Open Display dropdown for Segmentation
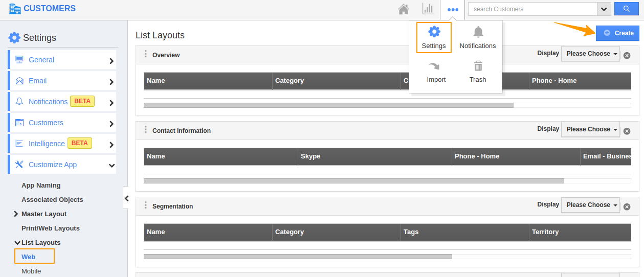Image resolution: width=644 pixels, height=277 pixels. click(x=590, y=205)
